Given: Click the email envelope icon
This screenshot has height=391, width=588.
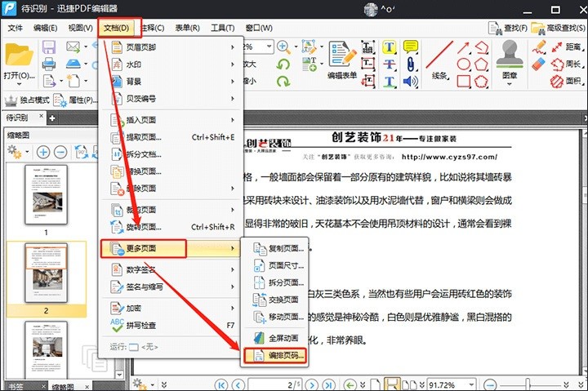Looking at the screenshot, I should click(x=73, y=47).
